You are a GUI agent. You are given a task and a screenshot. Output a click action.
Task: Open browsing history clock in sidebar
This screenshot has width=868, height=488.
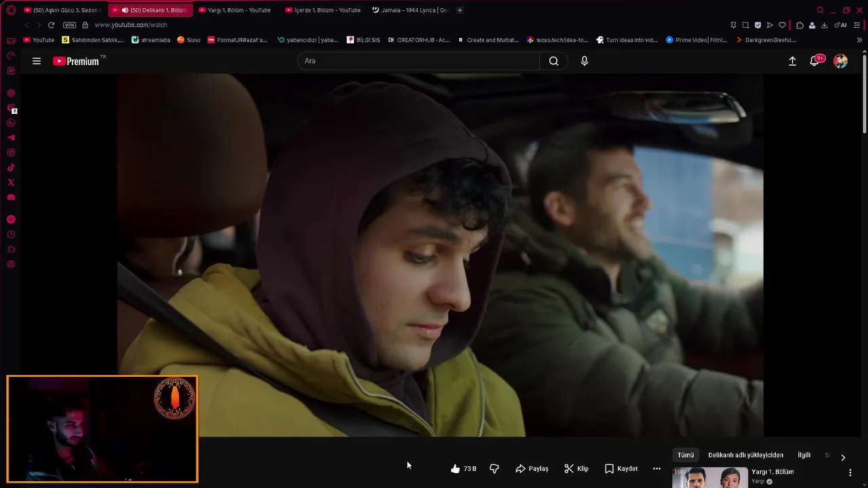11,235
